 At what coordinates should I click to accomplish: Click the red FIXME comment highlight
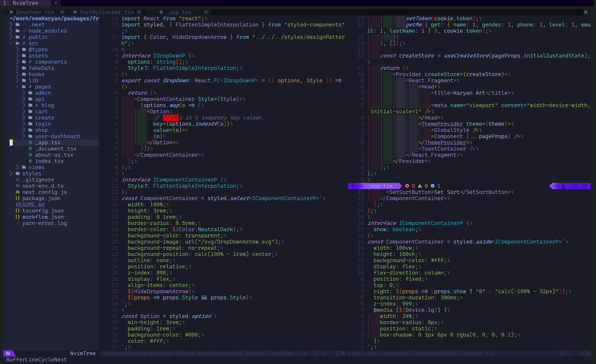pyautogui.click(x=171, y=117)
